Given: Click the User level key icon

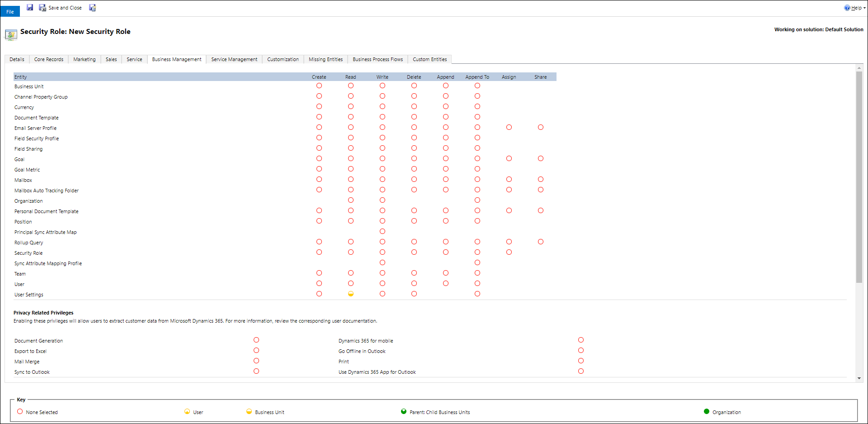Looking at the screenshot, I should click(x=187, y=411).
